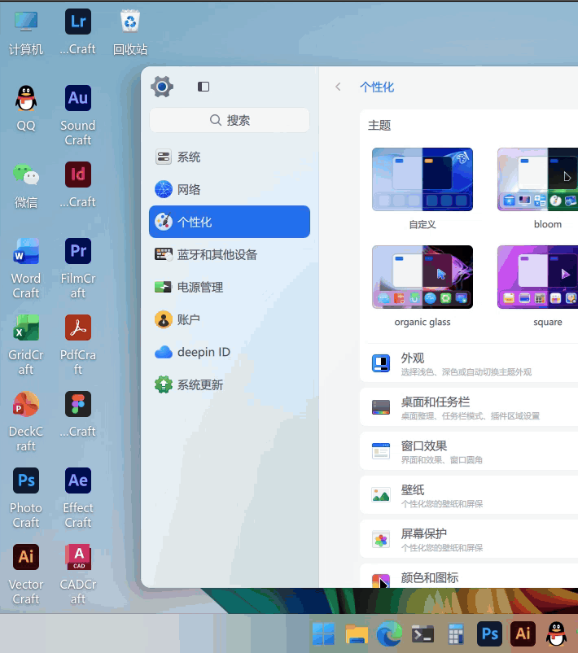Open terminal from taskbar
This screenshot has height=655, width=578.
point(423,634)
